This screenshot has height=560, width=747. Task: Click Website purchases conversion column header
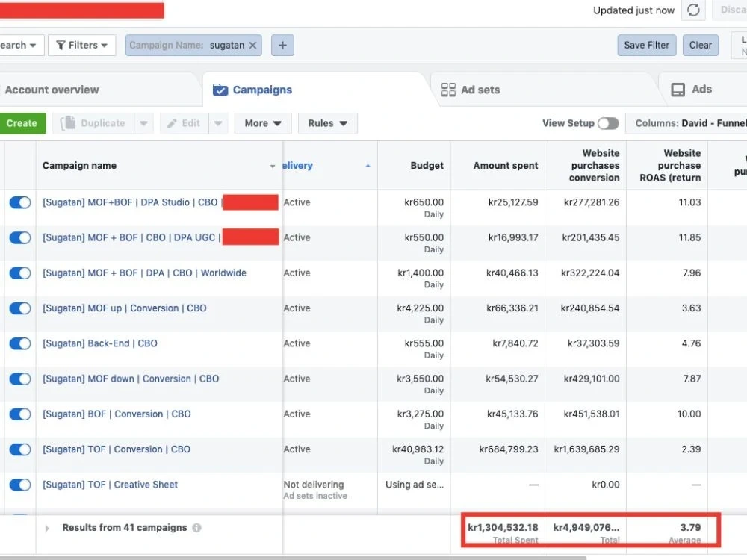(x=586, y=166)
